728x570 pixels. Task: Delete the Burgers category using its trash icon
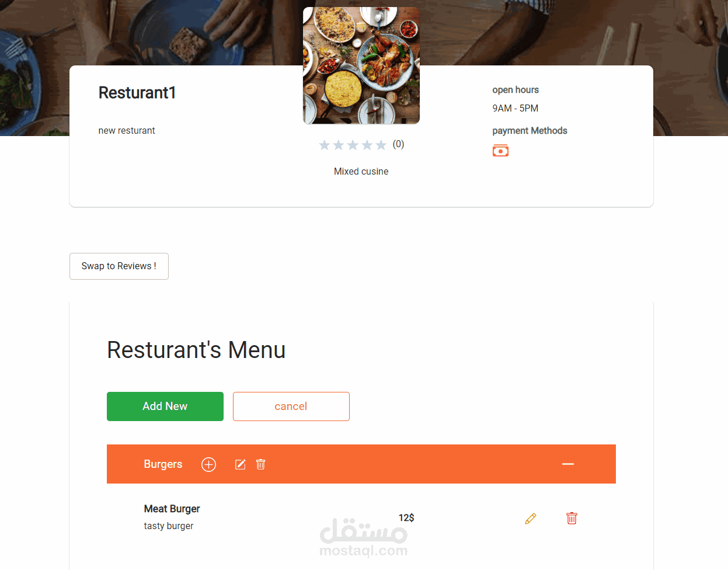(x=261, y=464)
